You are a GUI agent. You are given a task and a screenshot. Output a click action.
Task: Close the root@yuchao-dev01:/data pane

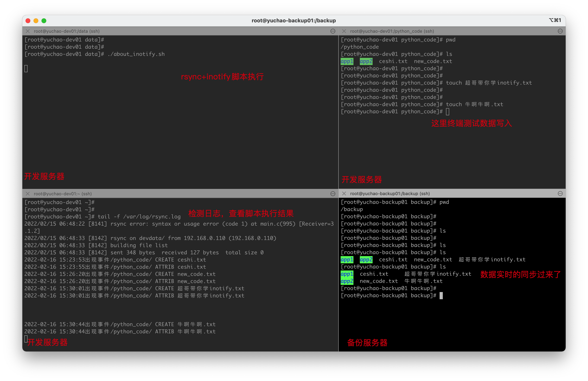click(28, 31)
